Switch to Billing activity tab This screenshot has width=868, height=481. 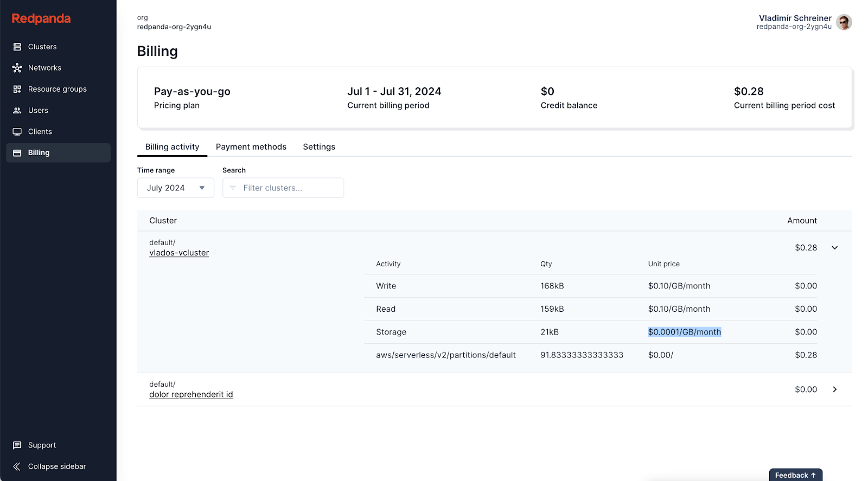click(x=172, y=147)
